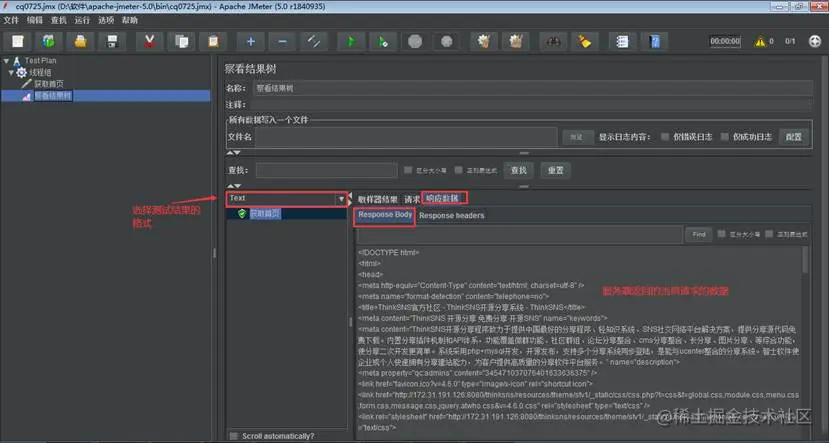Viewport: 829px width, 443px height.
Task: Select the 获取首页 result entry in results list
Action: tap(265, 214)
